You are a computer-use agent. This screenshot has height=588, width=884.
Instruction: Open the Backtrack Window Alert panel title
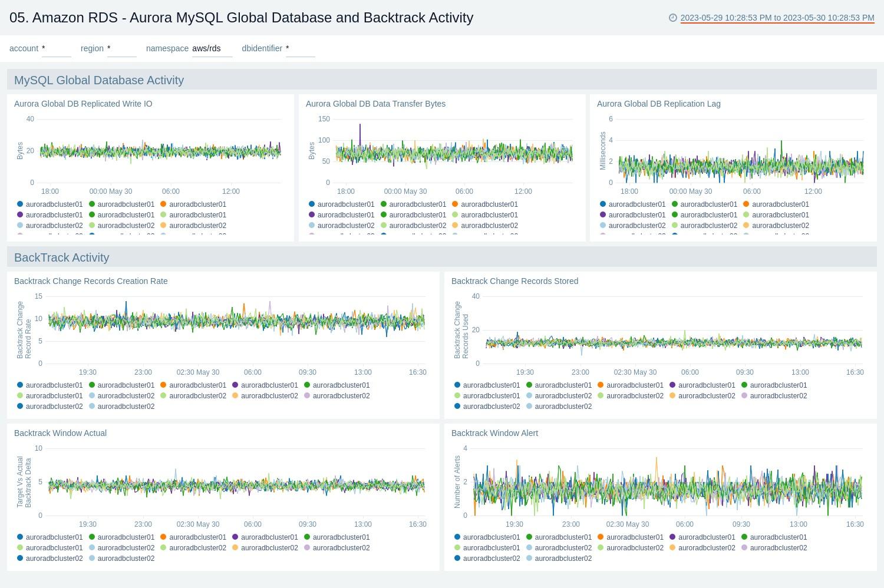tap(494, 433)
